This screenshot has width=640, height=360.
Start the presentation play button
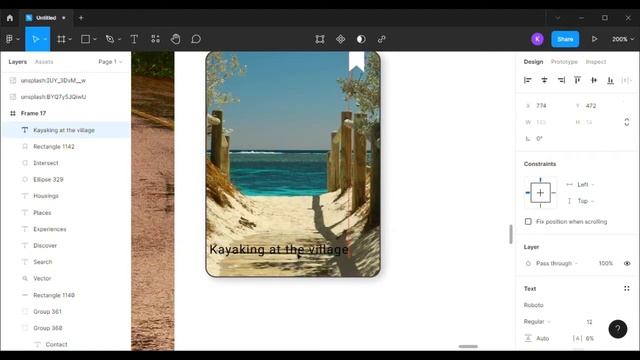point(594,39)
